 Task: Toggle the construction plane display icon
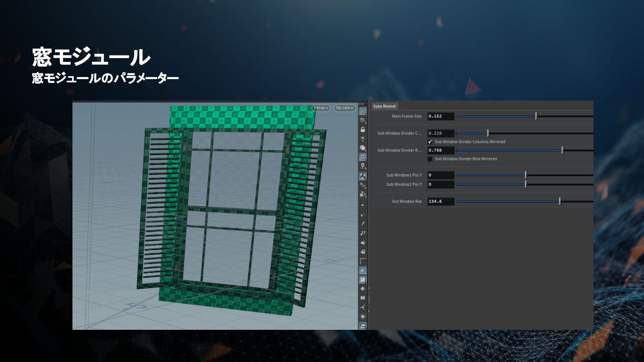(x=363, y=121)
